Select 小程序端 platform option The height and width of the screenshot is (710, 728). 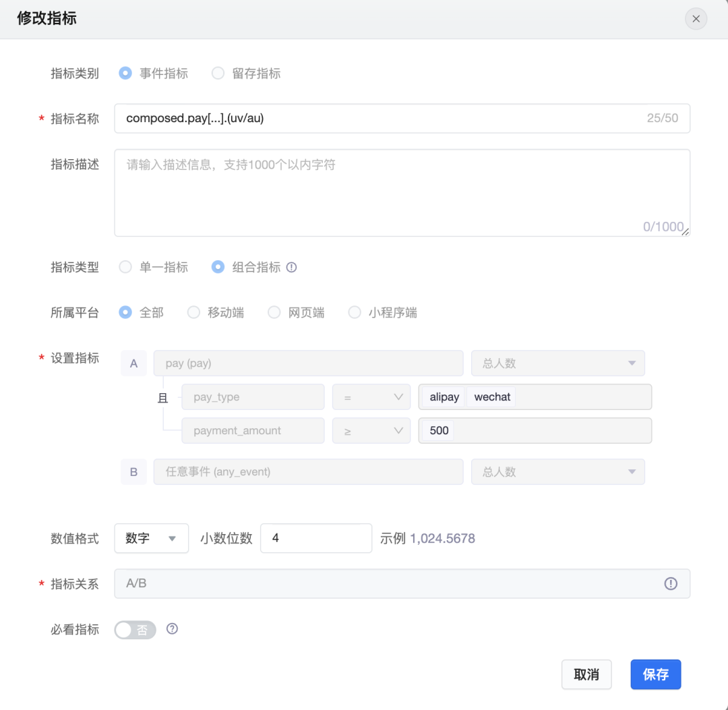click(x=355, y=313)
